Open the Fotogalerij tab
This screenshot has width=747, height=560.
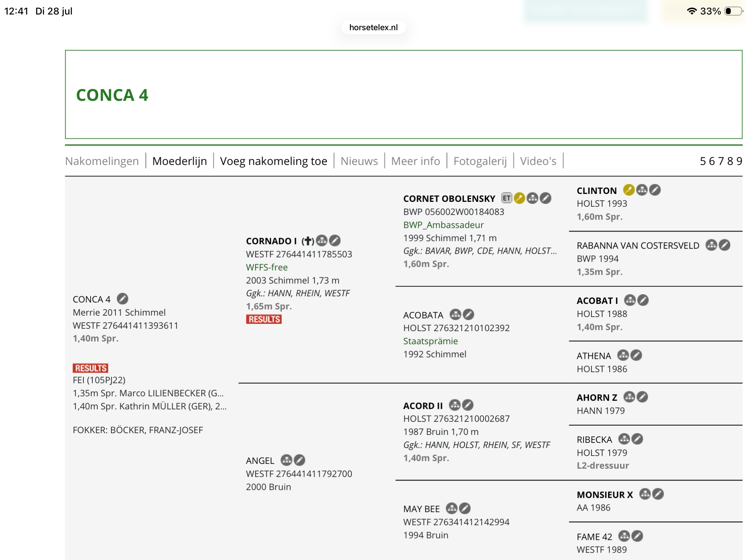(x=480, y=161)
